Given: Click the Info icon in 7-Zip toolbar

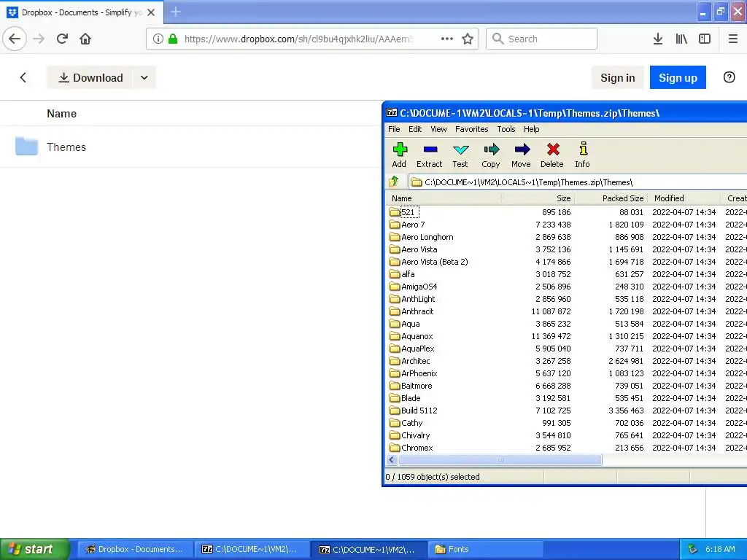Looking at the screenshot, I should coord(583,149).
